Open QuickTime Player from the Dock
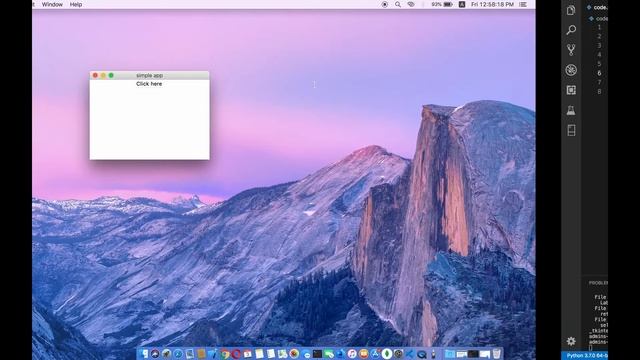Viewport: 640px width, 360px height. 421,354
